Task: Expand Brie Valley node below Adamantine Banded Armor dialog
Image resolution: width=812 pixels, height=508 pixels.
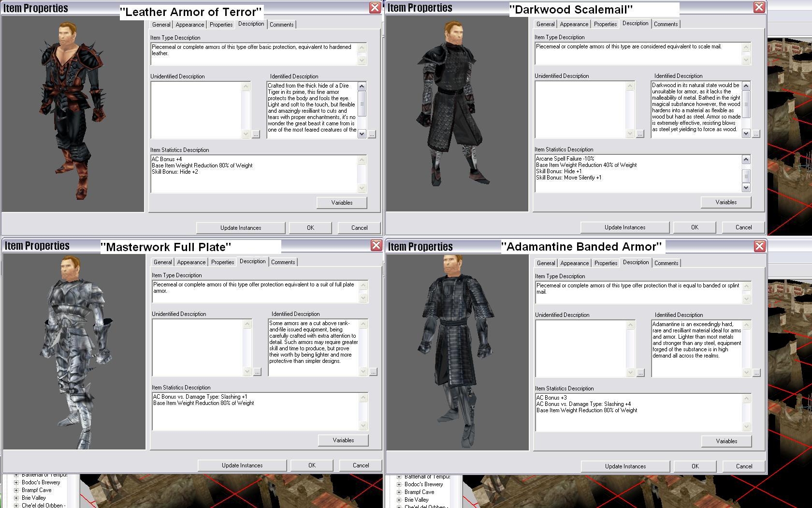Action: (x=399, y=500)
